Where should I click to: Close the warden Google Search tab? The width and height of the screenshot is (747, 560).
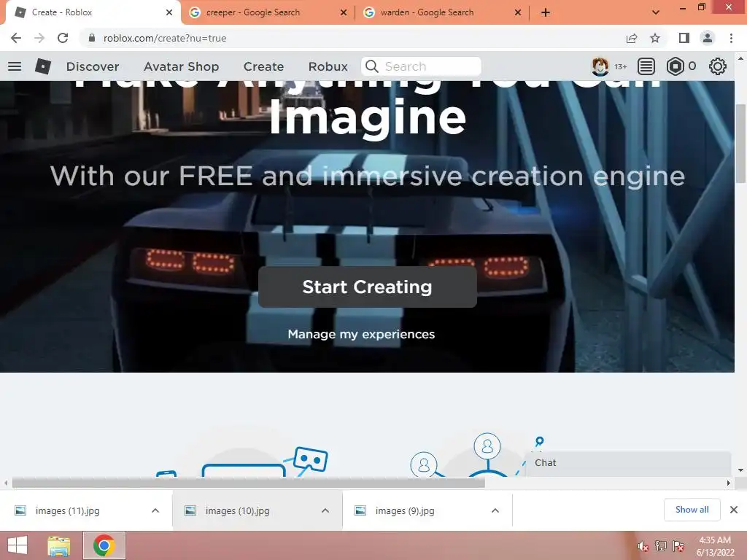(x=518, y=12)
